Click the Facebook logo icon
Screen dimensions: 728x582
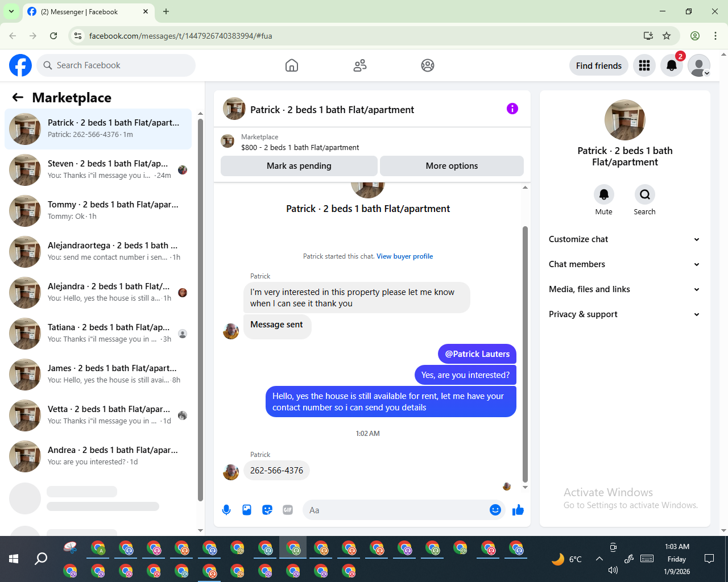(20, 65)
